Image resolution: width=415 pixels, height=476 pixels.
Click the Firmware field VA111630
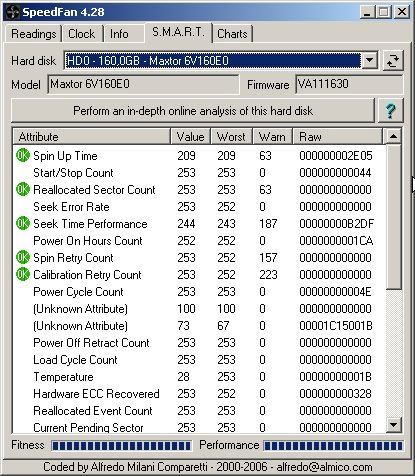pos(349,84)
